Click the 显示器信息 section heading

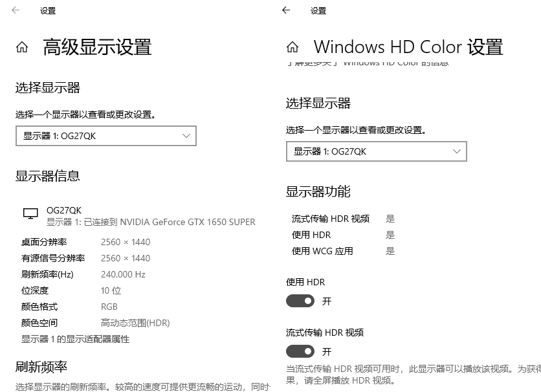point(48,176)
